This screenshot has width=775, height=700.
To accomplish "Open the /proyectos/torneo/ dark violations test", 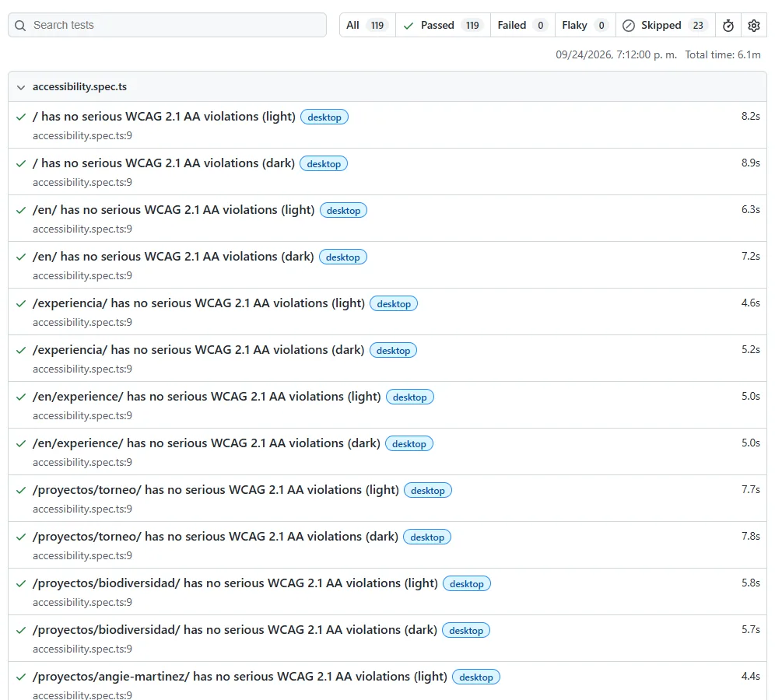I will click(x=216, y=537).
